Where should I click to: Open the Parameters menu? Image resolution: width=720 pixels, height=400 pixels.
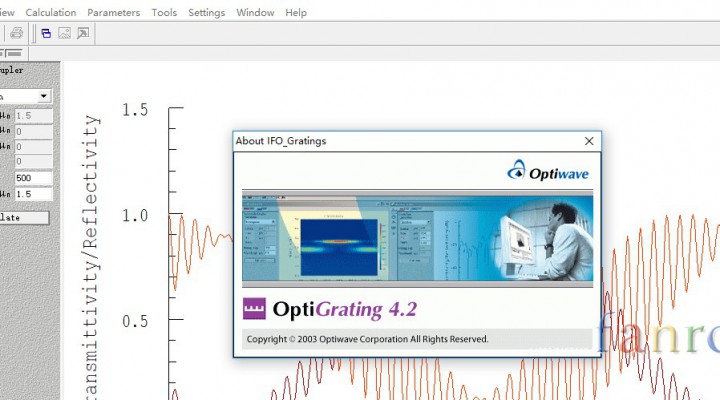114,13
